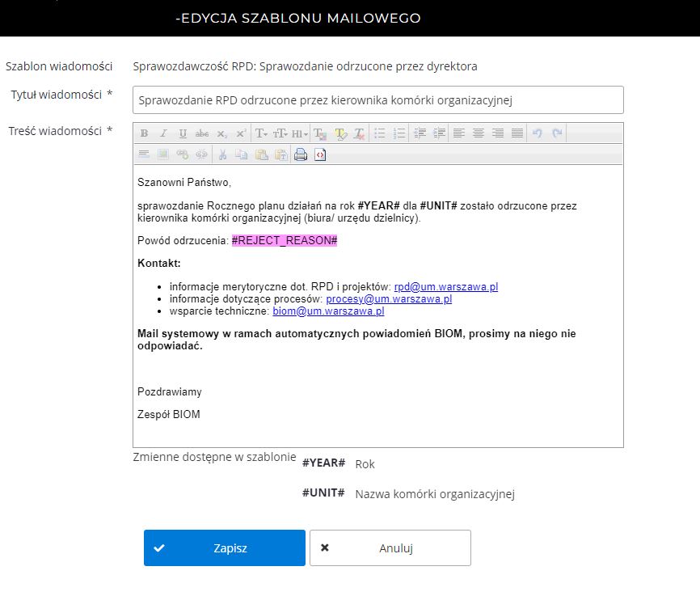Insert a numbered list
Screen dimensions: 700x613
pos(399,133)
